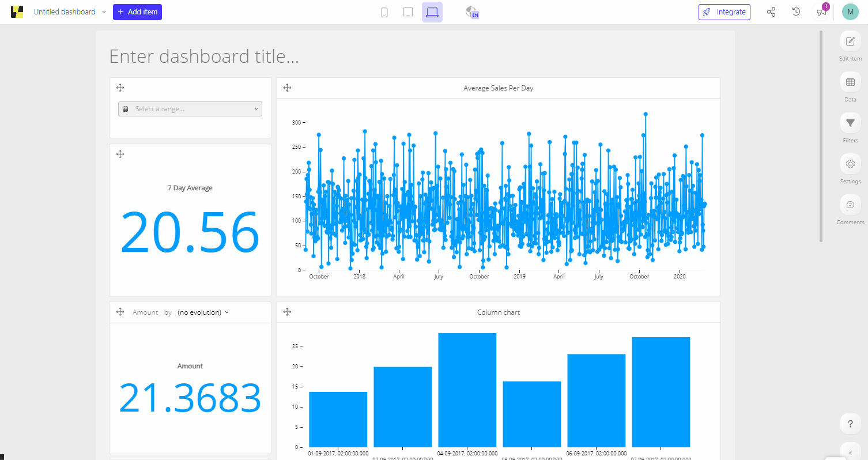Select the desktop laptop view
This screenshot has height=460, width=868.
pos(432,12)
